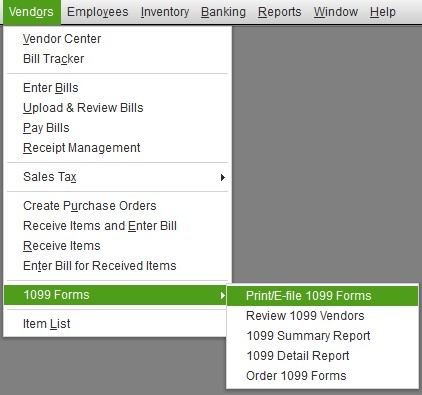Open 1099 Summary Report
422x395 pixels.
point(322,336)
